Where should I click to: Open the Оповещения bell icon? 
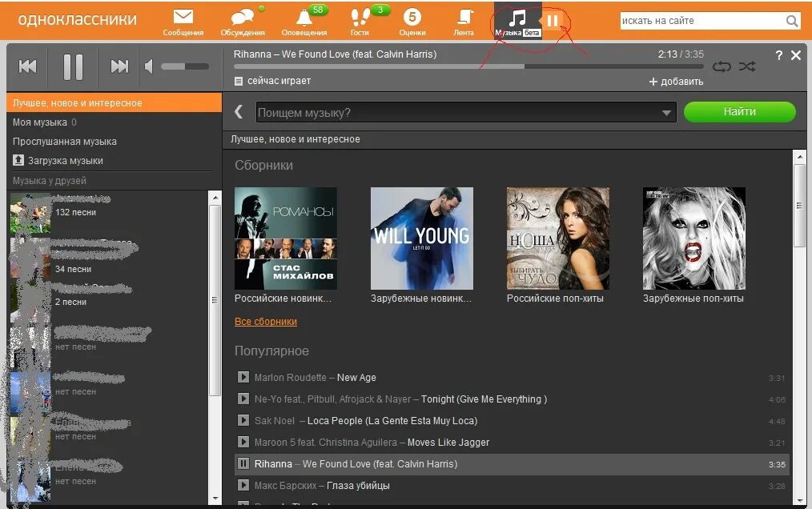point(304,18)
